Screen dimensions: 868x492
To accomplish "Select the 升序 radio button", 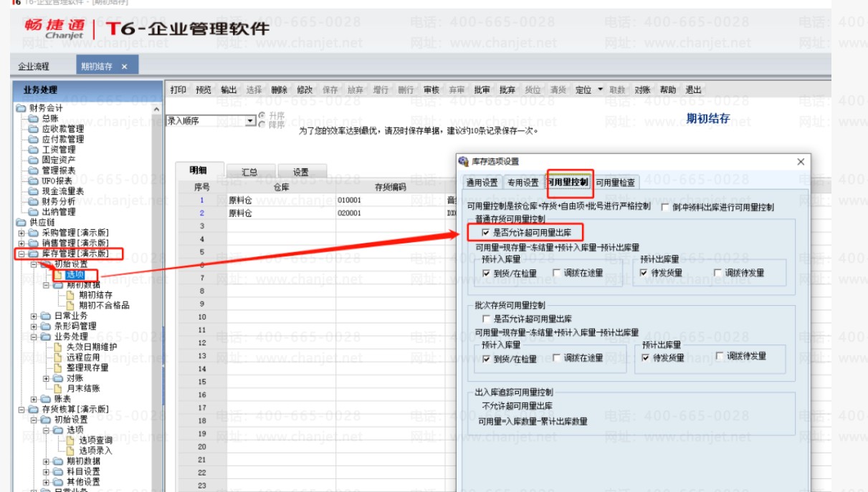I will tap(262, 115).
